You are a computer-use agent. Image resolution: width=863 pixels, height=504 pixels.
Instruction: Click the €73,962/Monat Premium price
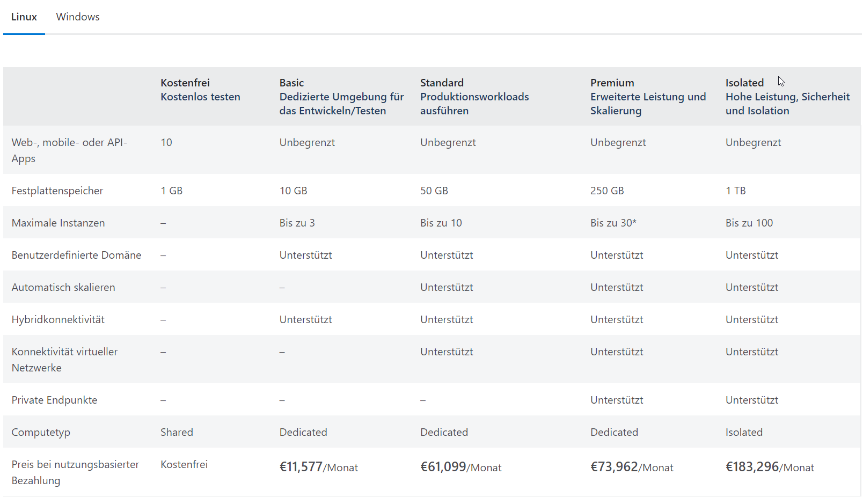coord(632,467)
